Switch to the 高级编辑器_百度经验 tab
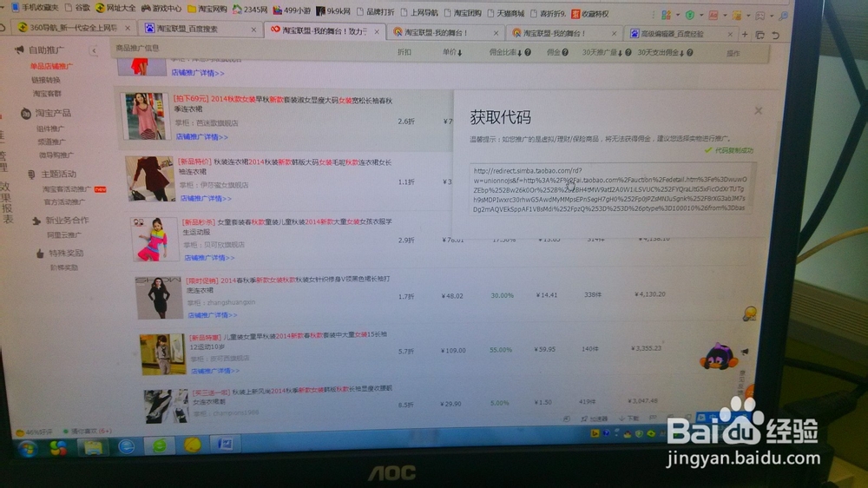This screenshot has width=868, height=488. pyautogui.click(x=680, y=34)
